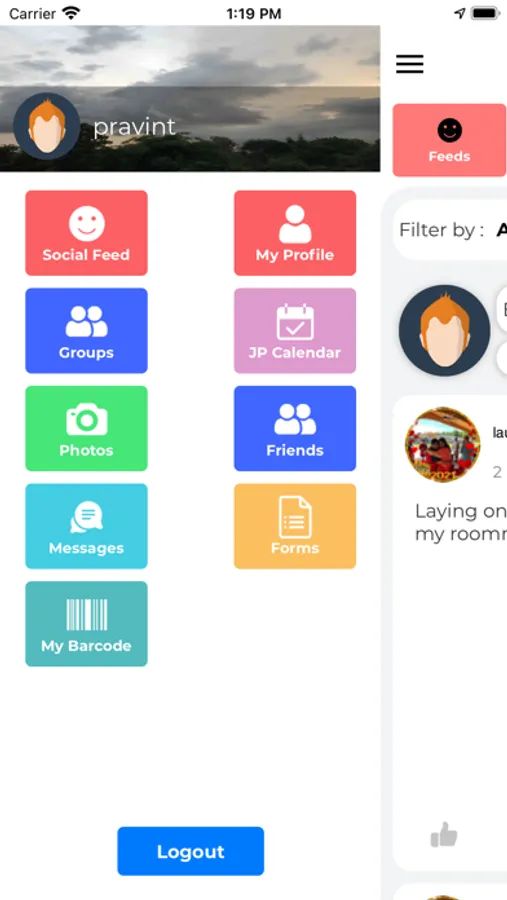Image resolution: width=507 pixels, height=900 pixels.
Task: Open the Filter by dropdown
Action: 452,230
